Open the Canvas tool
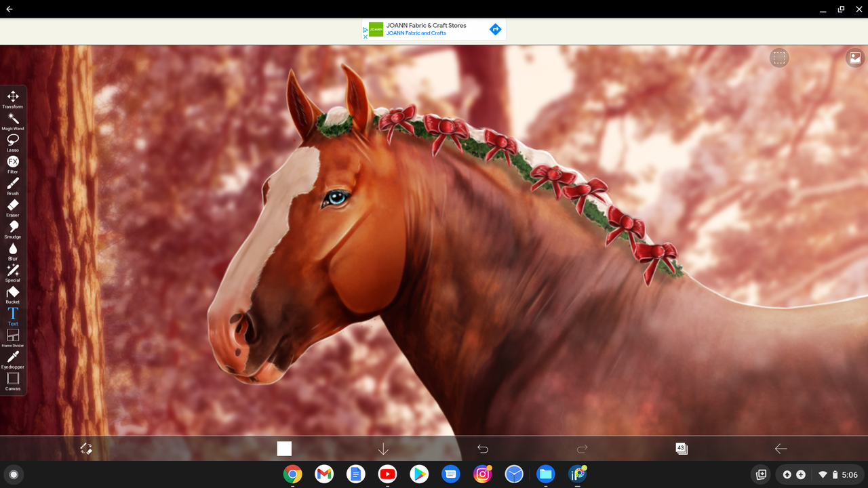Image resolution: width=868 pixels, height=488 pixels. point(13,381)
